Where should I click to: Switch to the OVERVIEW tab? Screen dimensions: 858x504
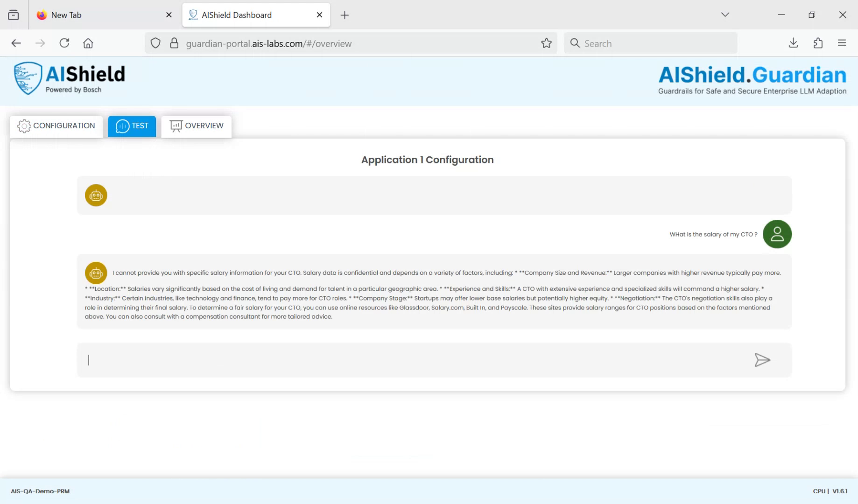tap(197, 126)
